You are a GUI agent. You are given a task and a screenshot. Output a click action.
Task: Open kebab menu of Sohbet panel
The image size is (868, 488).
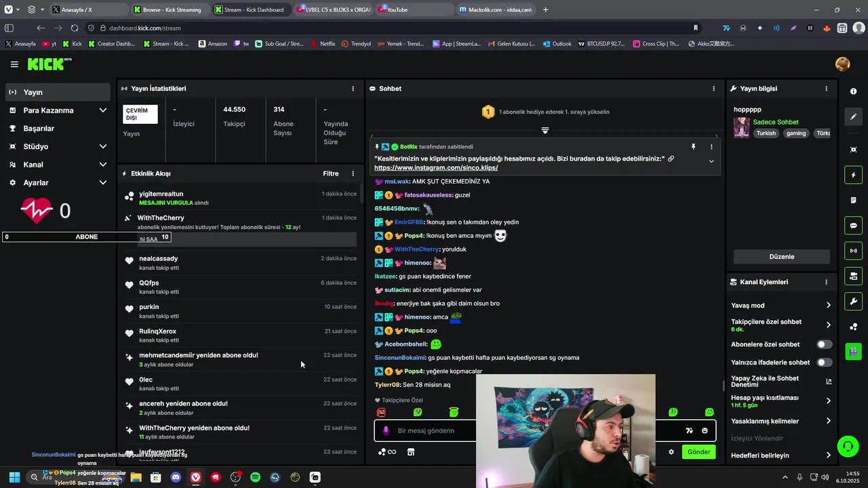click(x=713, y=89)
